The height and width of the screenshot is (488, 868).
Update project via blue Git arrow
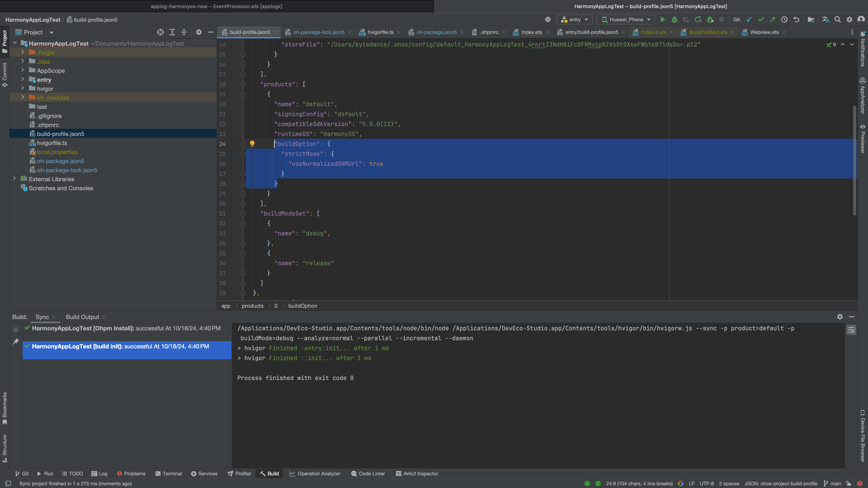pos(749,19)
